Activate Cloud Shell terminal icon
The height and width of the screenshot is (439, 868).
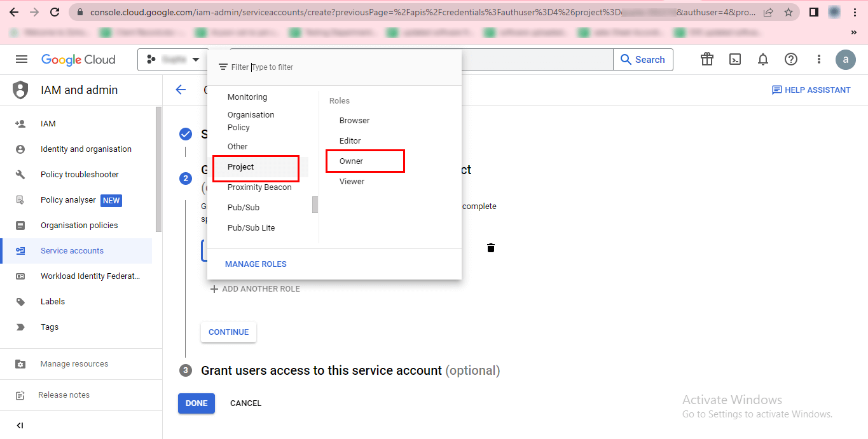coord(735,59)
